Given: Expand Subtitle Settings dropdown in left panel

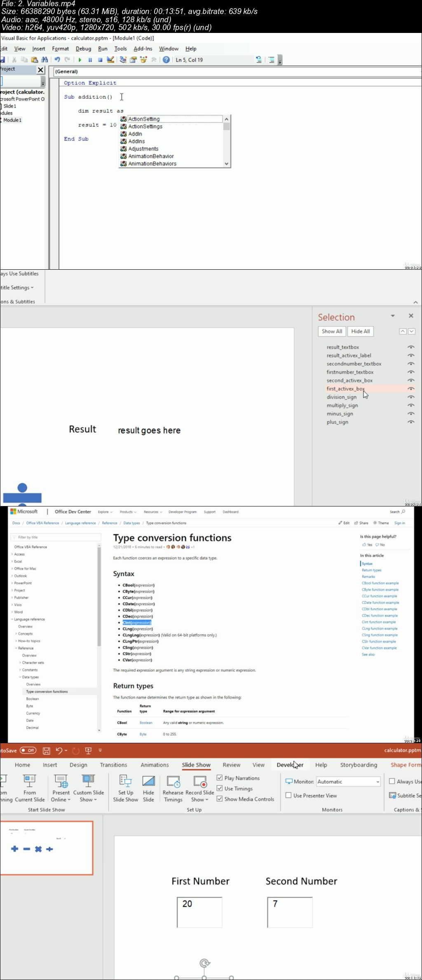Looking at the screenshot, I should click(17, 287).
